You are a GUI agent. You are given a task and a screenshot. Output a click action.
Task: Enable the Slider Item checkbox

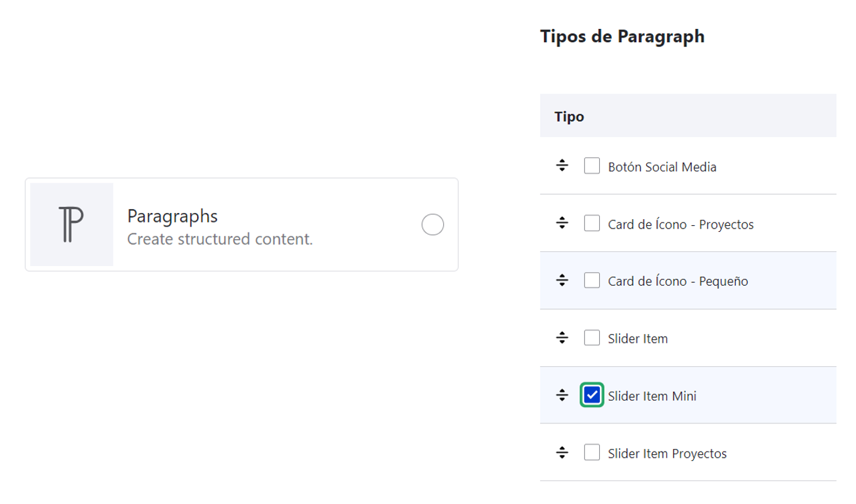(592, 338)
